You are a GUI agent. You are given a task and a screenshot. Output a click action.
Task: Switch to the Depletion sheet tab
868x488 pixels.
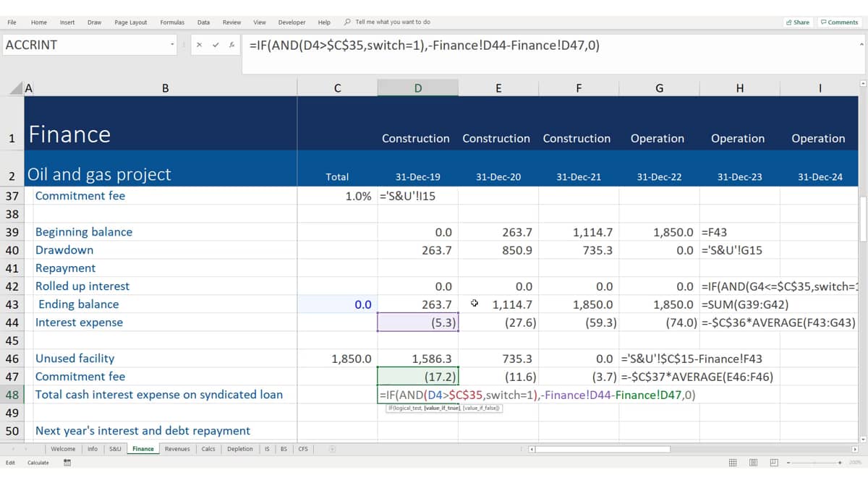[x=240, y=449]
